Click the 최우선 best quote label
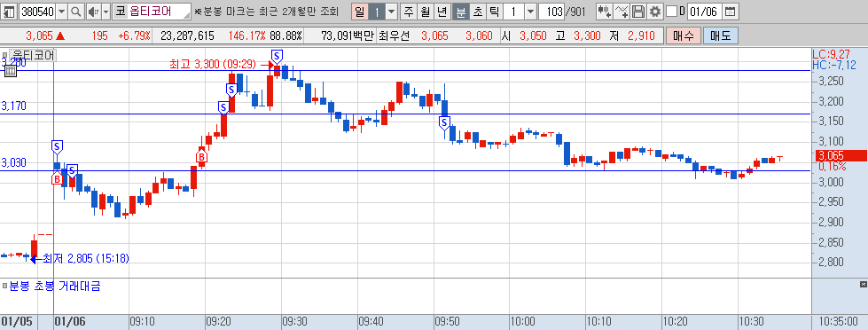 pos(395,36)
